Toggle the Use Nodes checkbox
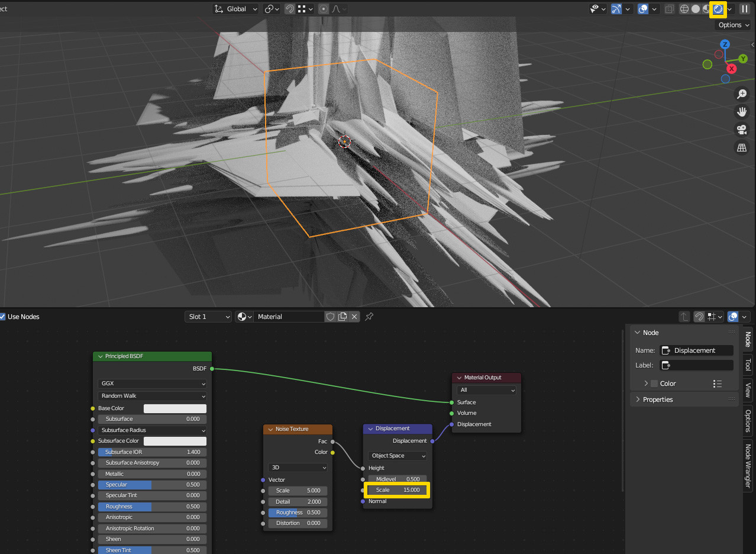 coord(2,316)
